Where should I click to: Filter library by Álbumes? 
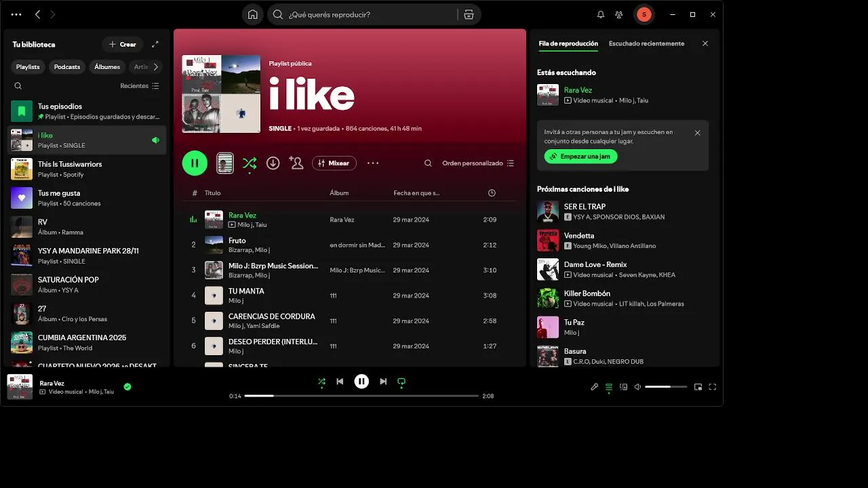tap(107, 67)
